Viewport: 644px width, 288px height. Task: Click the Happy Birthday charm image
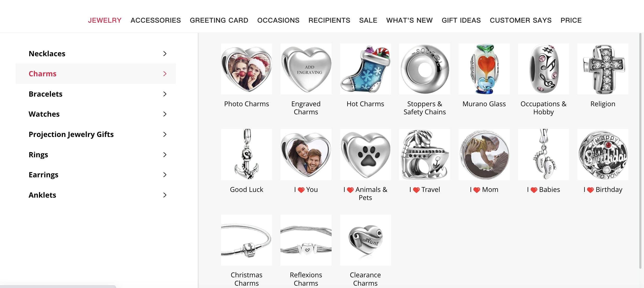603,154
